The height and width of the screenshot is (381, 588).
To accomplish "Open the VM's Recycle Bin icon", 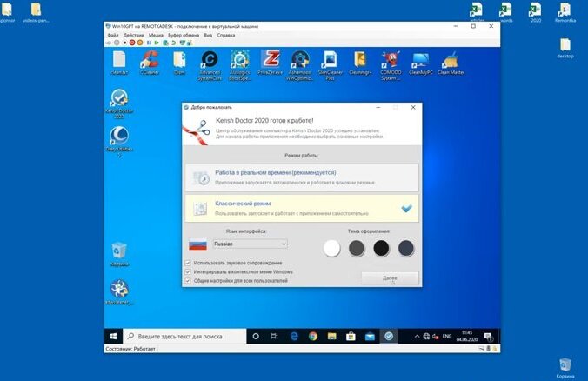I will pos(119,254).
